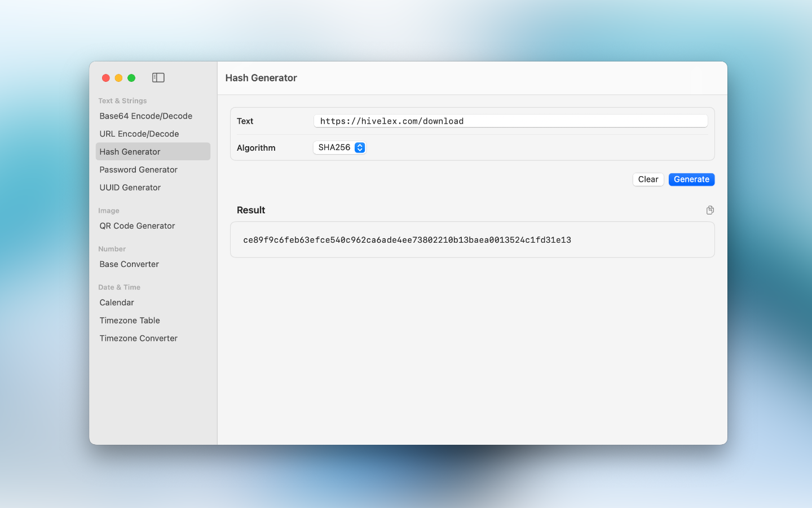The image size is (812, 508).
Task: Minimize the window with yellow button
Action: [118, 78]
